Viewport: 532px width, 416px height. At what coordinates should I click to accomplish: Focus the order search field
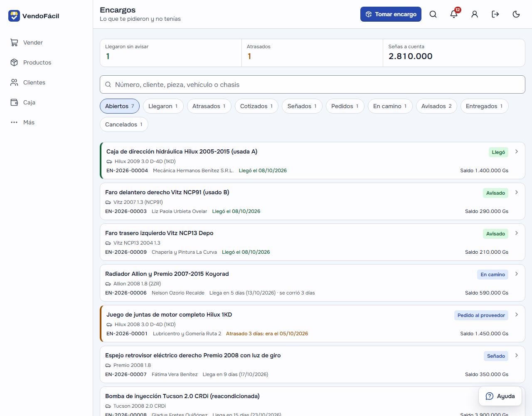coord(313,84)
